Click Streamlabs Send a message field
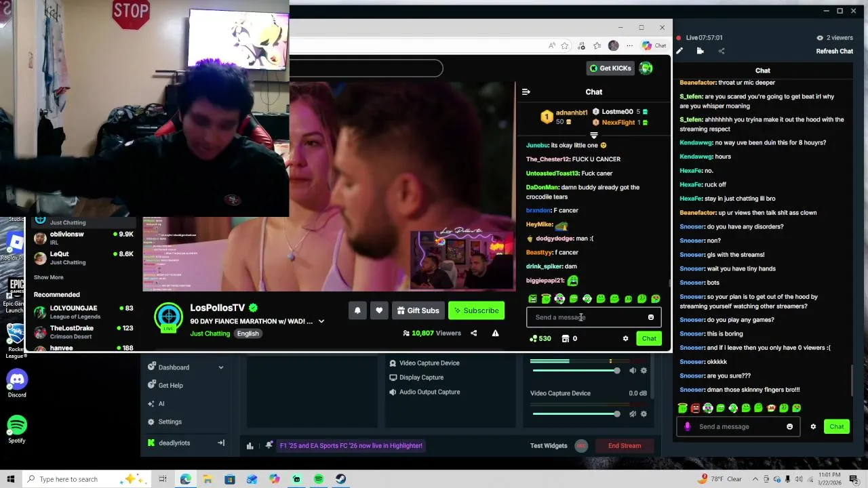 [737, 426]
